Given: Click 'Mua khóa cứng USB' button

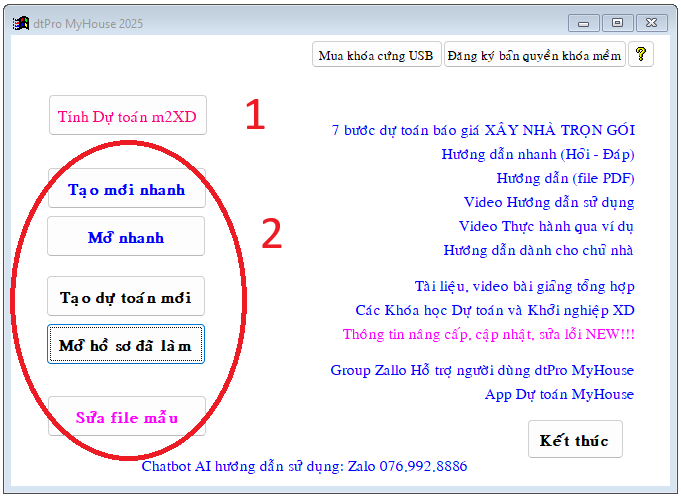Looking at the screenshot, I should click(x=375, y=55).
